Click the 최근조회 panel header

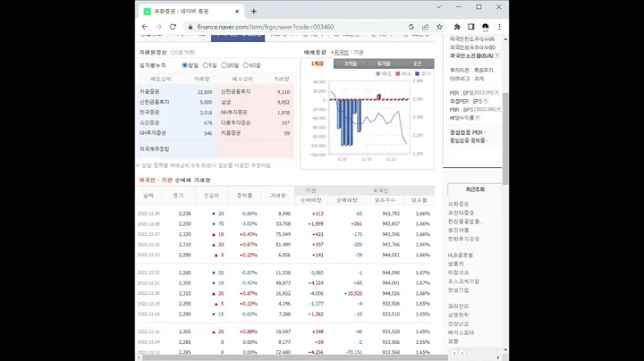(x=475, y=189)
